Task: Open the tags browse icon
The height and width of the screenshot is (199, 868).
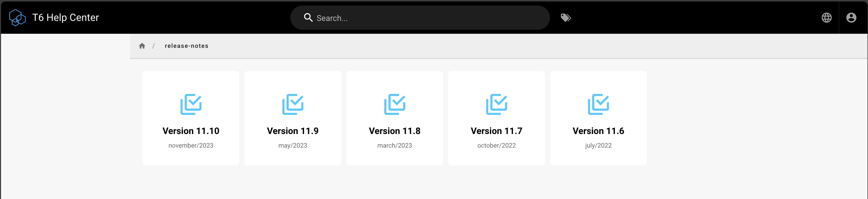Action: 565,18
